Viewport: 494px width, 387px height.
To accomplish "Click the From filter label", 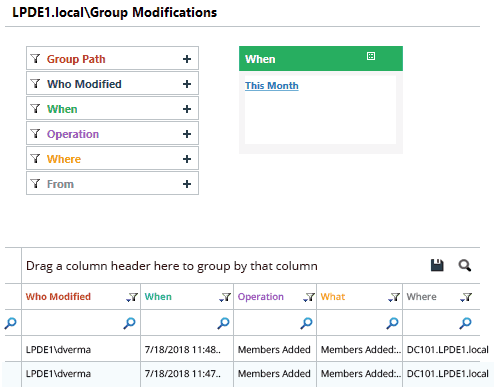I will [x=60, y=184].
